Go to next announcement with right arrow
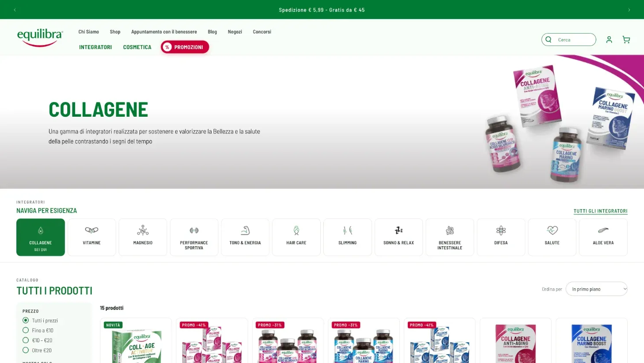The width and height of the screenshot is (644, 363). 629,10
